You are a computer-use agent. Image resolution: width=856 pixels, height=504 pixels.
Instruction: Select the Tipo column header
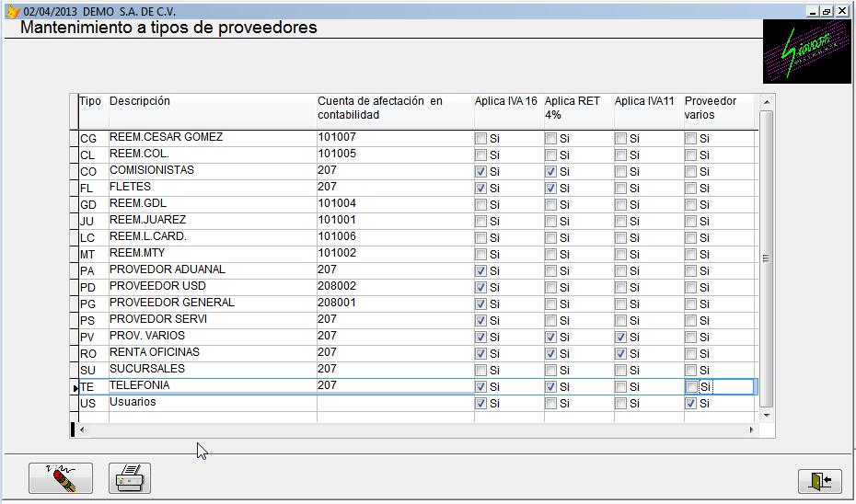[x=93, y=111]
